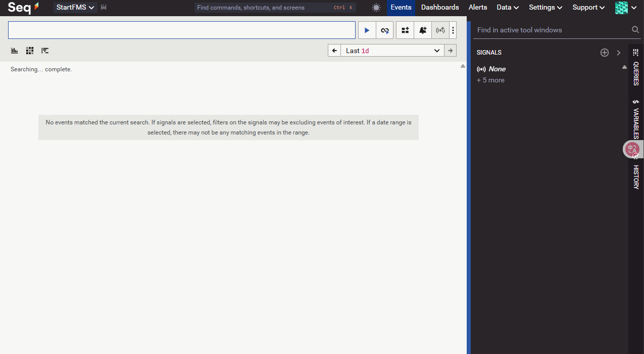The width and height of the screenshot is (644, 354).
Task: Click the tool window search magnifier
Action: [x=635, y=30]
